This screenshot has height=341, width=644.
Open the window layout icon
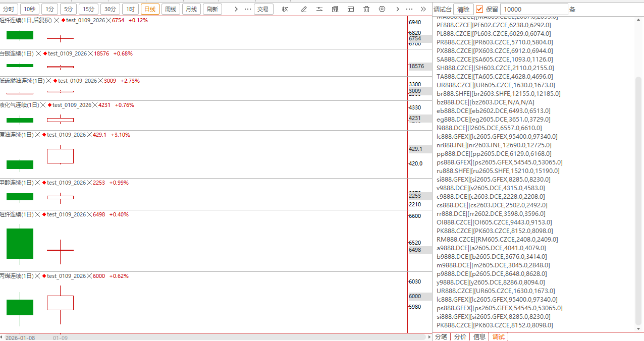click(x=351, y=9)
